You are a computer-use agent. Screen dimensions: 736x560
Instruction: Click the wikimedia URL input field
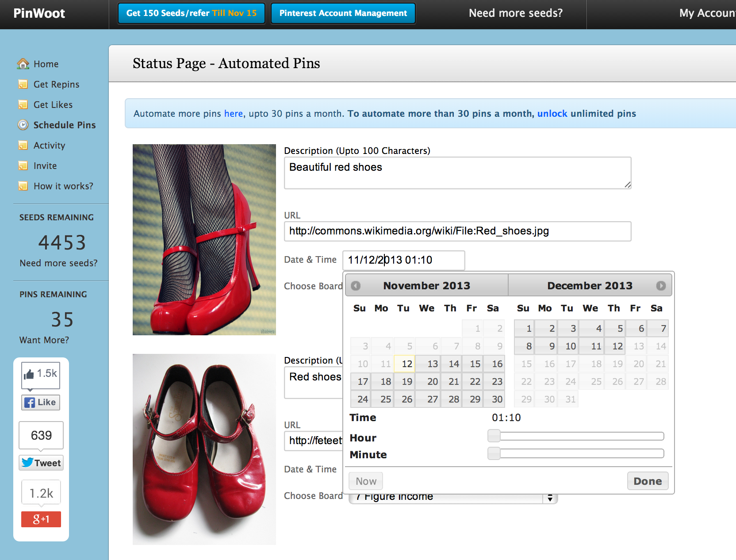point(457,231)
